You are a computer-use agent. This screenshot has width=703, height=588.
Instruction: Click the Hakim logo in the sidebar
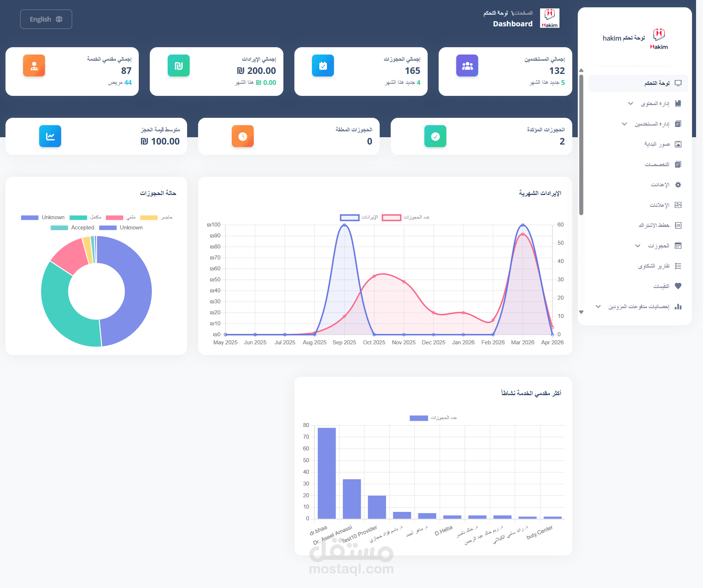pyautogui.click(x=659, y=38)
